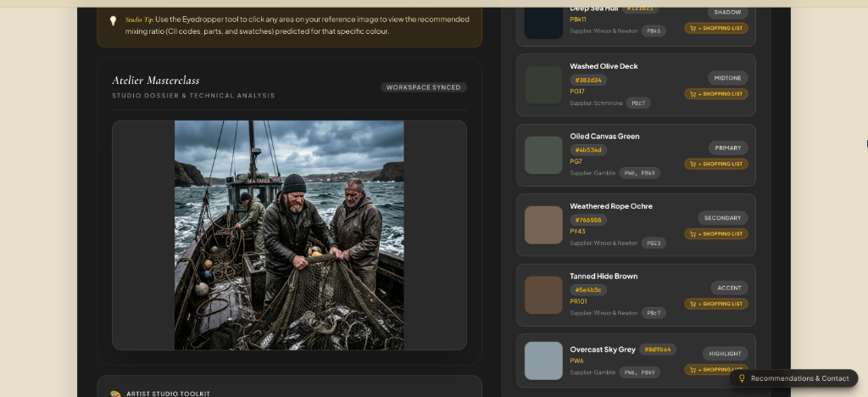
Task: Click the PG7 pigment code
Action: click(x=576, y=162)
